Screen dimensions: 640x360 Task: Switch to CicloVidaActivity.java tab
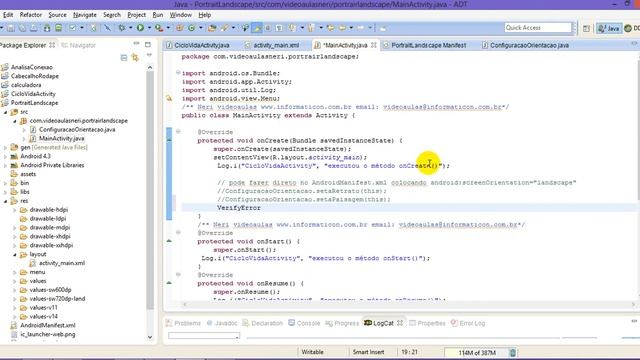click(198, 45)
